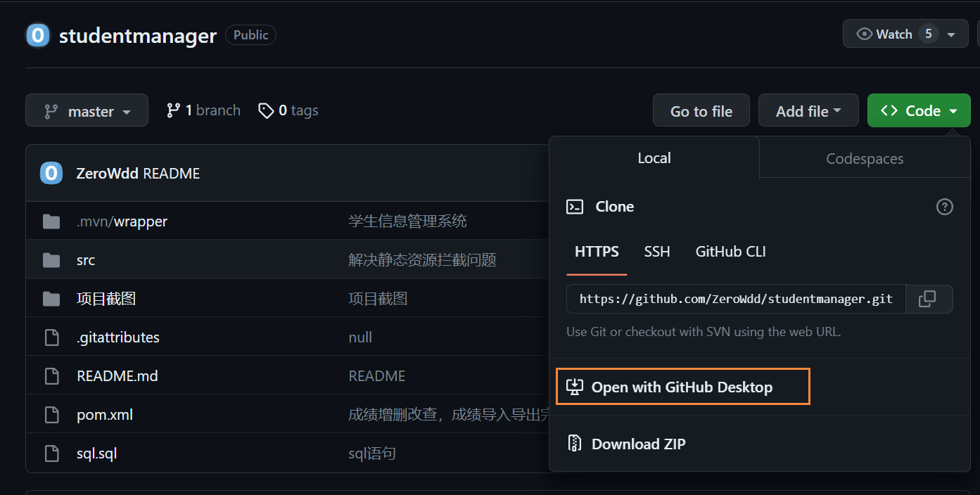
Task: Toggle the green Code dropdown button
Action: click(919, 110)
